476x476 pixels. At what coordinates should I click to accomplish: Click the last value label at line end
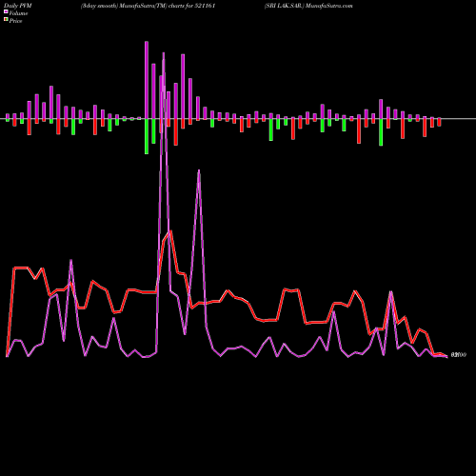point(459,355)
